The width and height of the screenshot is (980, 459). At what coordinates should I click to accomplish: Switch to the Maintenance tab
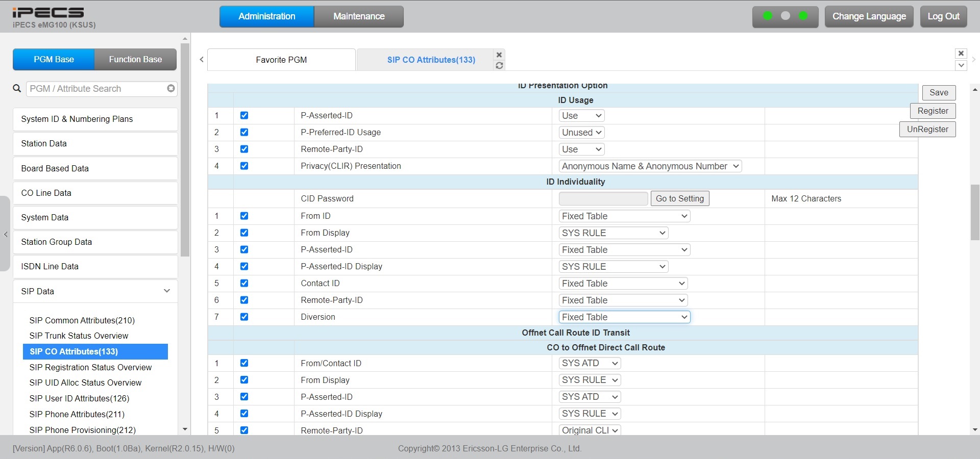click(359, 16)
